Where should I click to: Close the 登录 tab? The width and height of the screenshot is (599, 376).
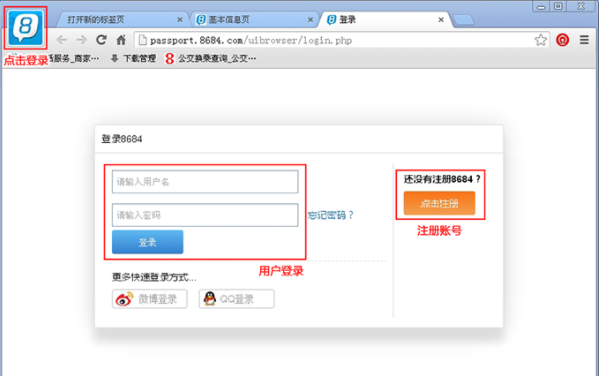441,19
